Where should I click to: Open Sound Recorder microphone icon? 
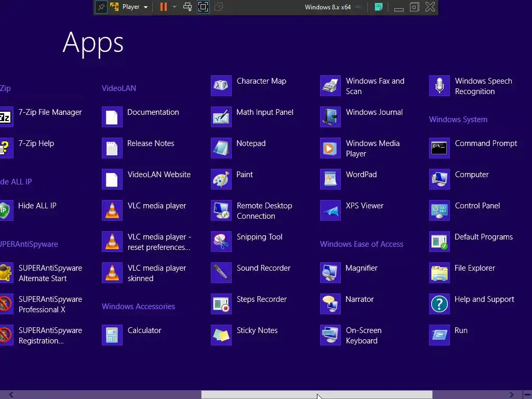pyautogui.click(x=221, y=273)
